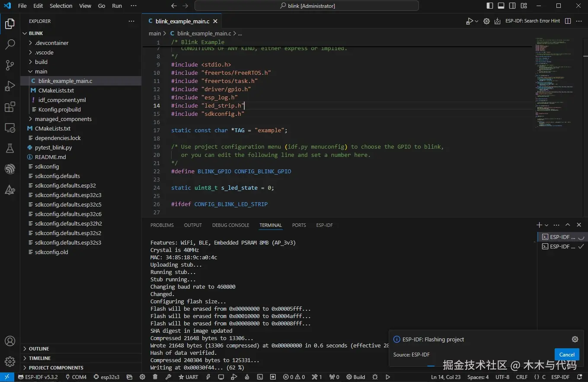
Task: Open the Extensions view
Action: click(10, 107)
